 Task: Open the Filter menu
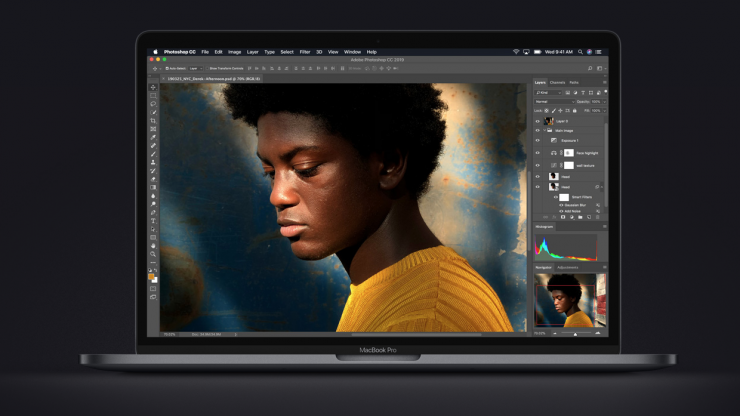click(x=304, y=51)
